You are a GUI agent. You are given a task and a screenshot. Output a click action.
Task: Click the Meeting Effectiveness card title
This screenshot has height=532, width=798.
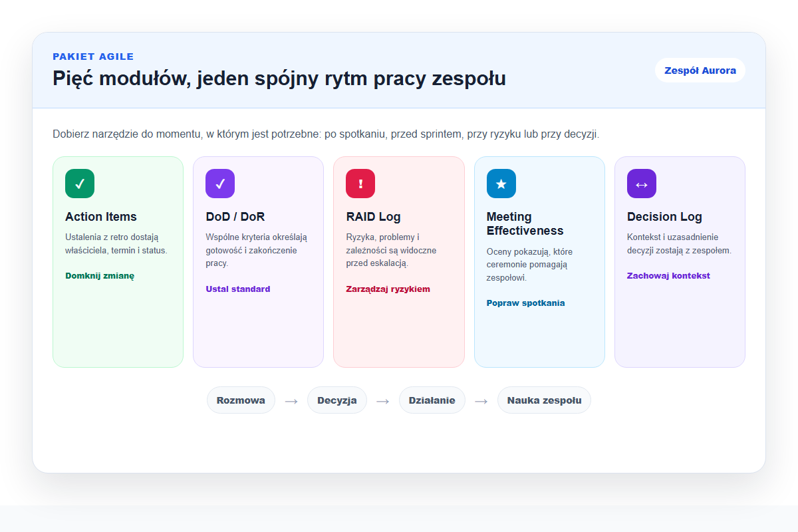[x=525, y=223]
